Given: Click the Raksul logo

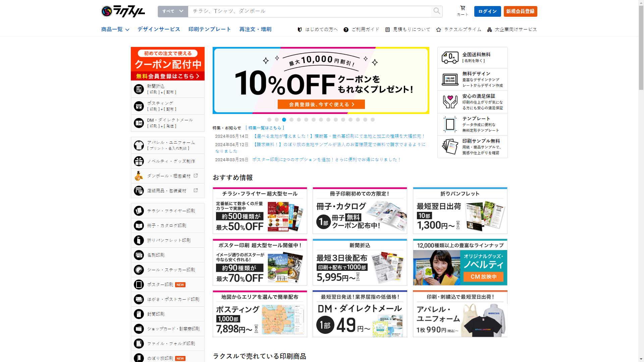Looking at the screenshot, I should (123, 11).
